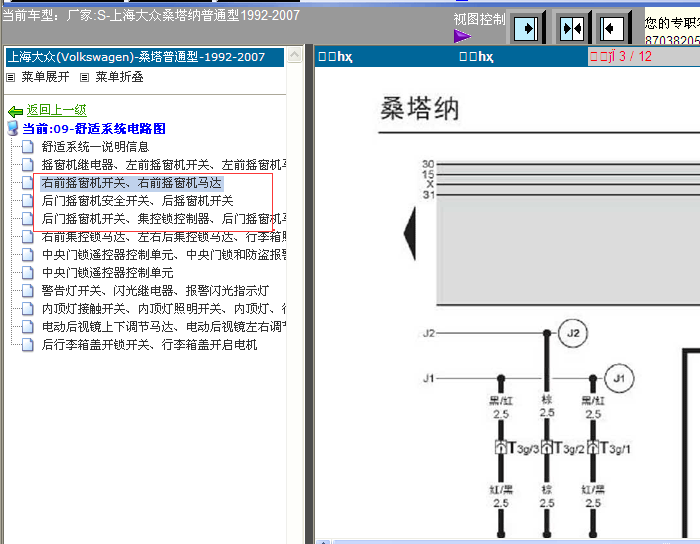
Task: Click document icon beside 内顶灯接触开关
Action: click(28, 309)
